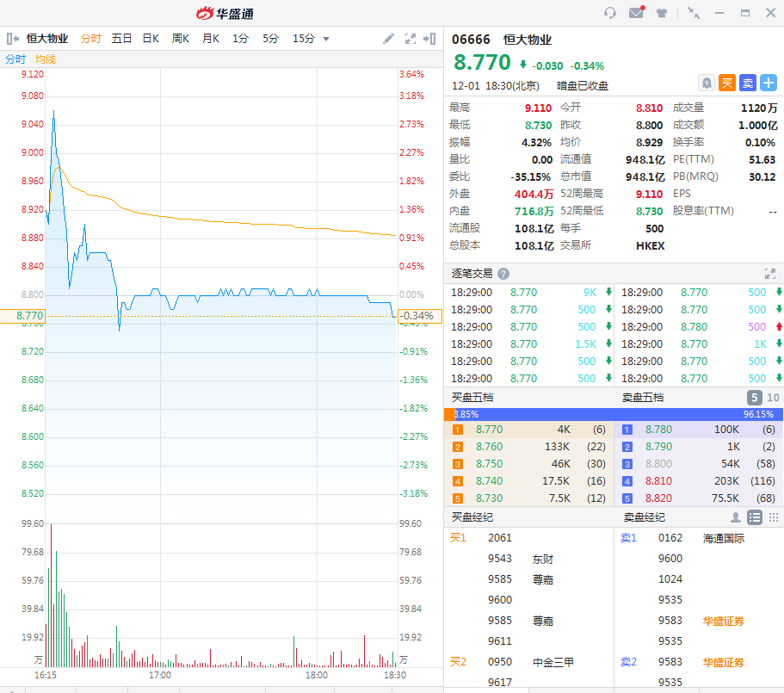Image resolution: width=784 pixels, height=693 pixels.
Task: Select the 15分 fifteen-minute tab
Action: coord(304,39)
